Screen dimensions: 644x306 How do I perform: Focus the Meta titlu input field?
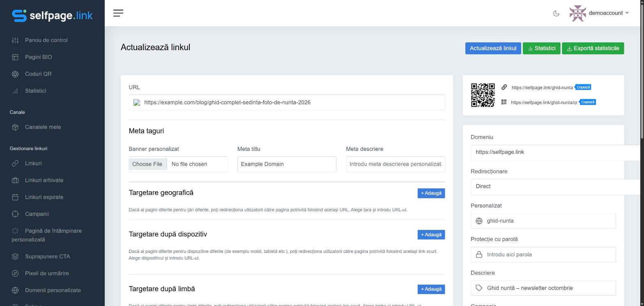pyautogui.click(x=287, y=164)
